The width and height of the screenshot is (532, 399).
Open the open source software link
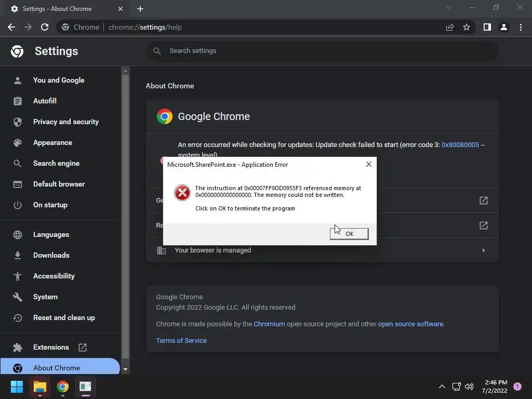(410, 324)
